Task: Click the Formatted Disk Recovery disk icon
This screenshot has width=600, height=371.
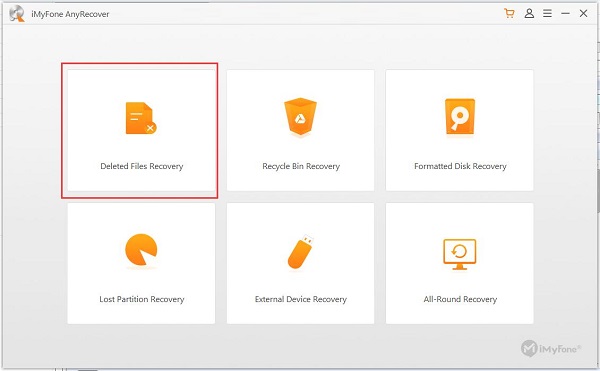Action: point(460,117)
